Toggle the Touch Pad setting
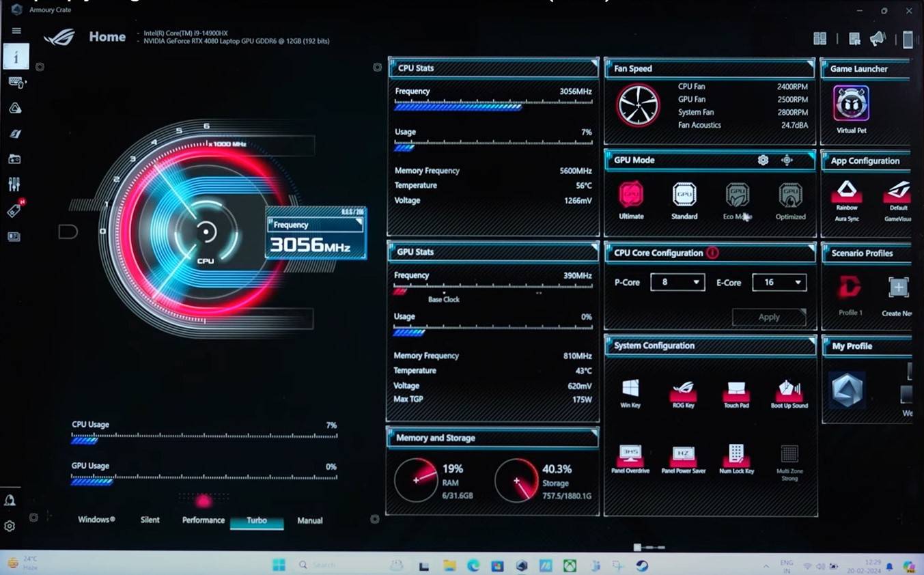 pos(736,391)
